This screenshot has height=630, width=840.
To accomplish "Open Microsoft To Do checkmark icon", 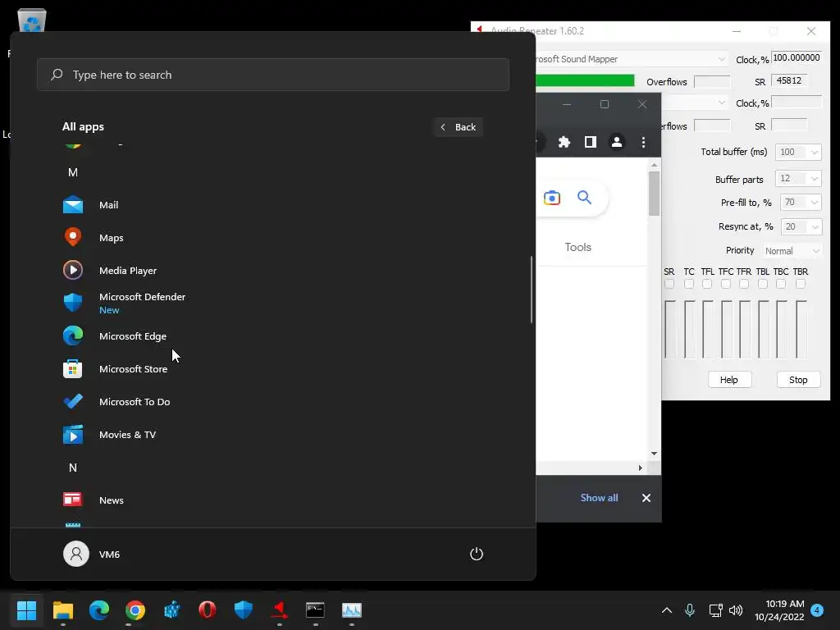I will [x=73, y=401].
